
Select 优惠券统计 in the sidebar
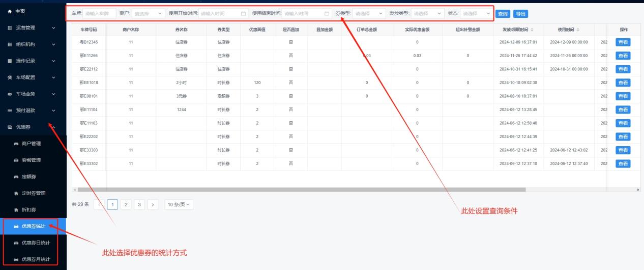tap(33, 226)
